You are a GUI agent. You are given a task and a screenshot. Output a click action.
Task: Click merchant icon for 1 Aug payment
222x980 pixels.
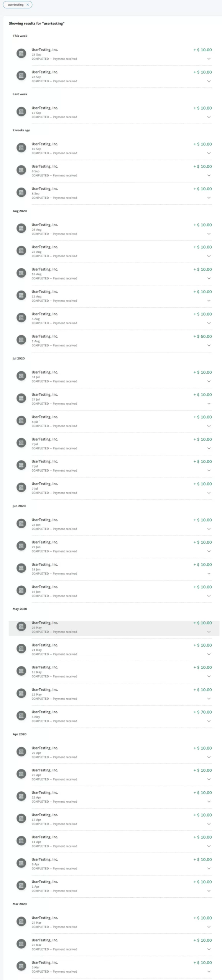coord(21,340)
